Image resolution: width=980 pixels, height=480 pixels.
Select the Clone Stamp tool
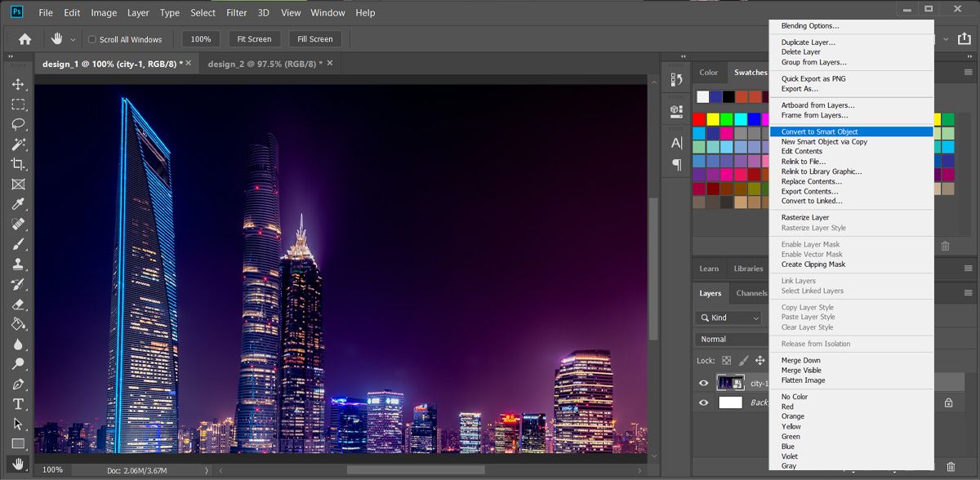tap(18, 264)
